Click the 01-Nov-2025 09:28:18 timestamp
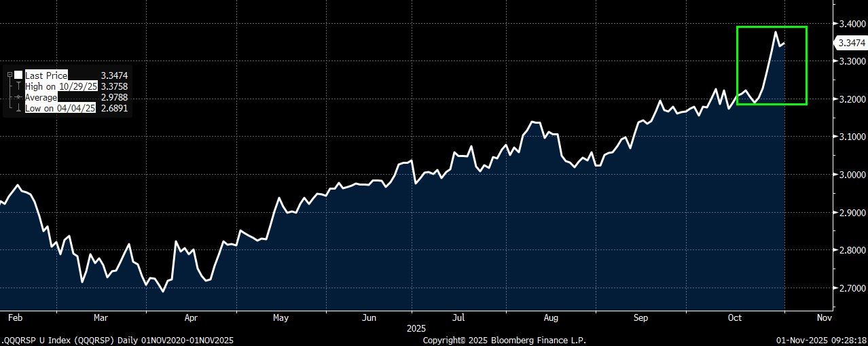The height and width of the screenshot is (346, 868). point(822,339)
